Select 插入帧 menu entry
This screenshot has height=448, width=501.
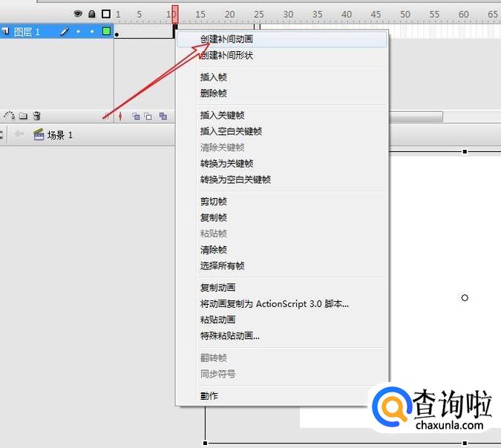pyautogui.click(x=282, y=77)
